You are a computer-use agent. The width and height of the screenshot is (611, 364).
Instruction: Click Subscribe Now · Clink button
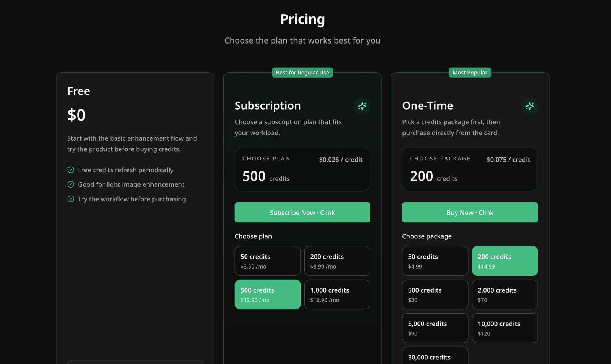pyautogui.click(x=302, y=212)
